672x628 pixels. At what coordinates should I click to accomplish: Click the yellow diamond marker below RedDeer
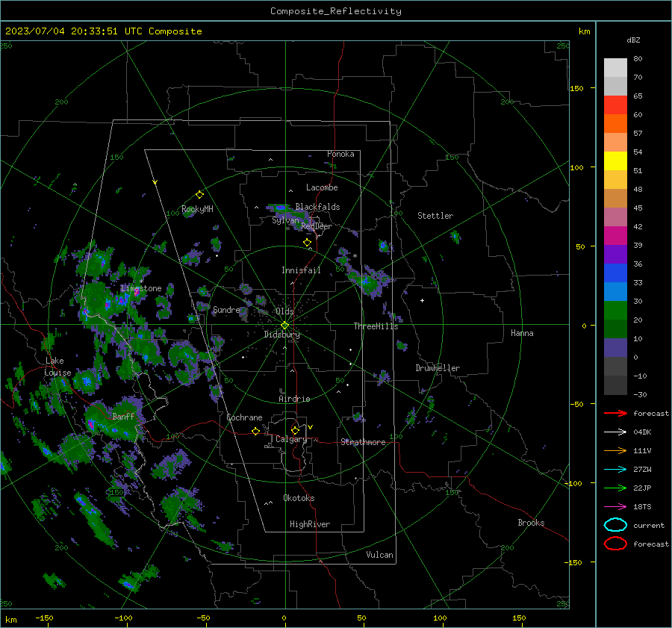[x=307, y=243]
